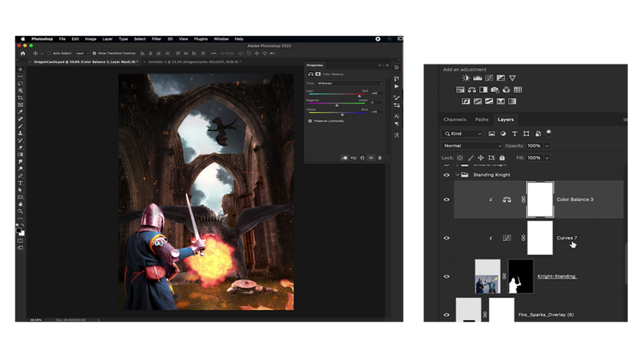Click the Cyan-Red slider handle
The height and width of the screenshot is (359, 644).
tap(359, 95)
